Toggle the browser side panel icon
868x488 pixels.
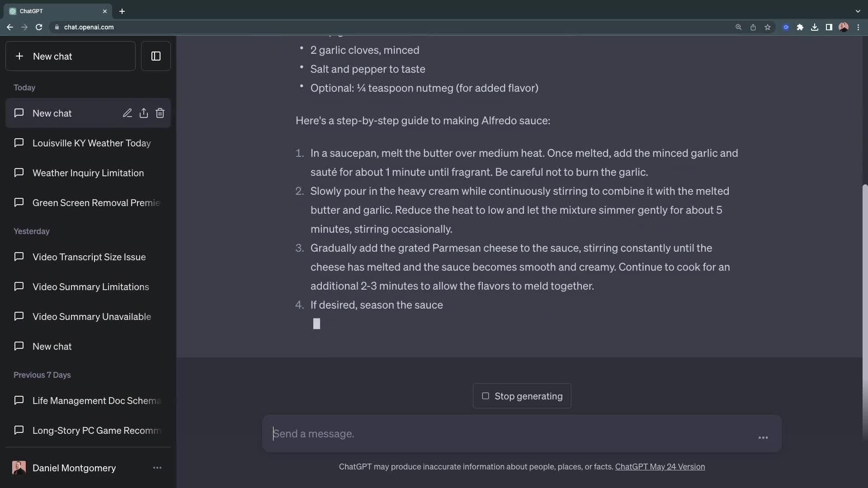829,27
